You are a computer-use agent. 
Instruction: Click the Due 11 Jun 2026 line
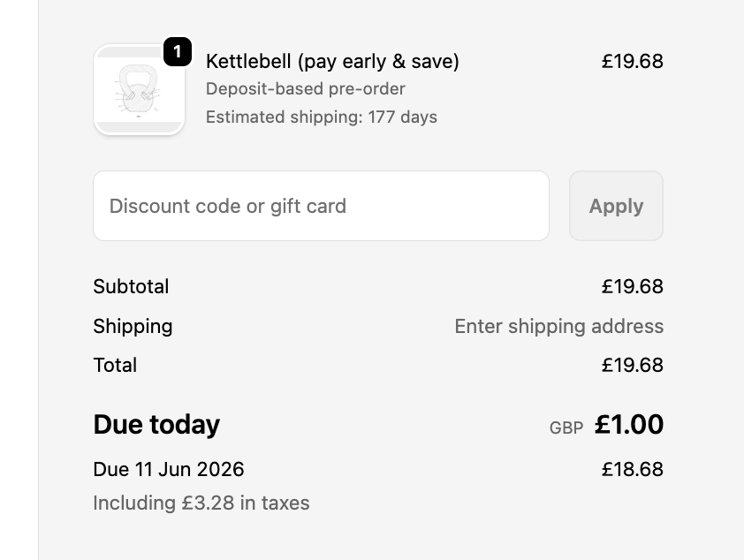[169, 469]
